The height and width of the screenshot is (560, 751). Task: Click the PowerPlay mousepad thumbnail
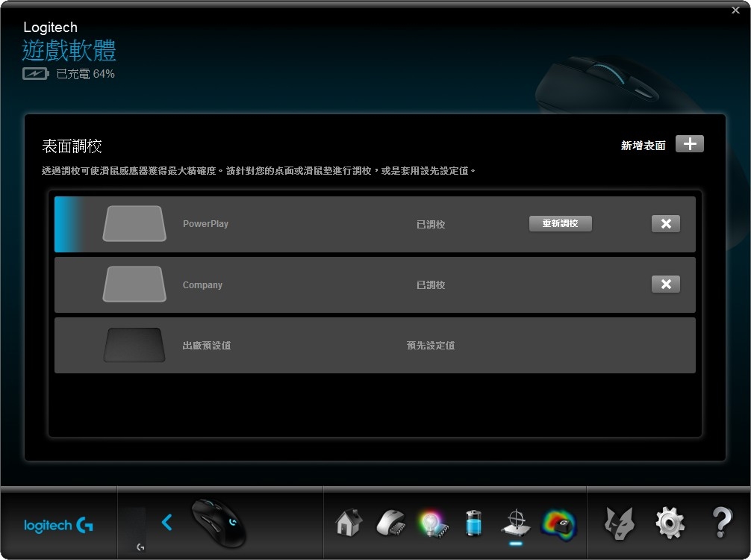click(134, 224)
